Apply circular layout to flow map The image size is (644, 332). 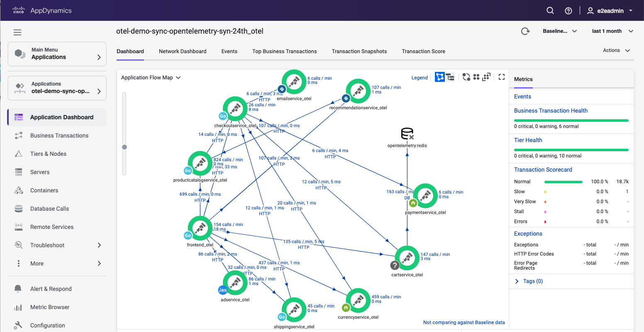[466, 77]
